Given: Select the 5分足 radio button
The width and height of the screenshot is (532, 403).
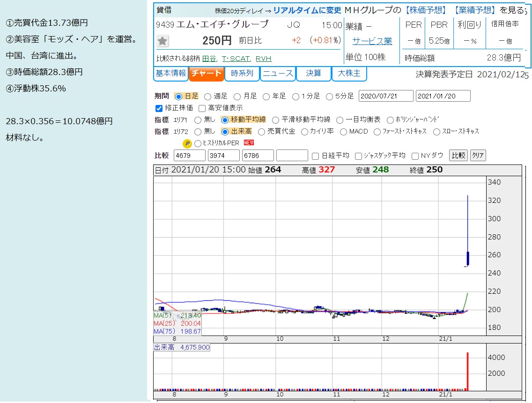Looking at the screenshot, I should point(329,97).
